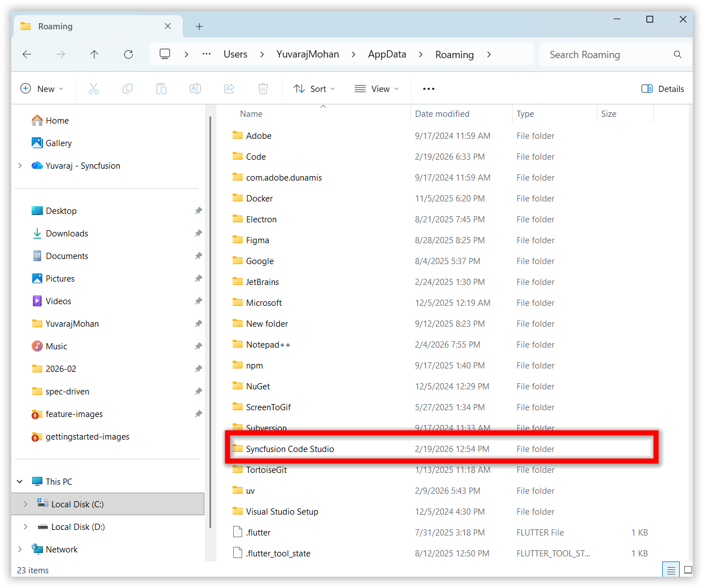The image size is (704, 588).
Task: Toggle the Details pane
Action: click(663, 89)
